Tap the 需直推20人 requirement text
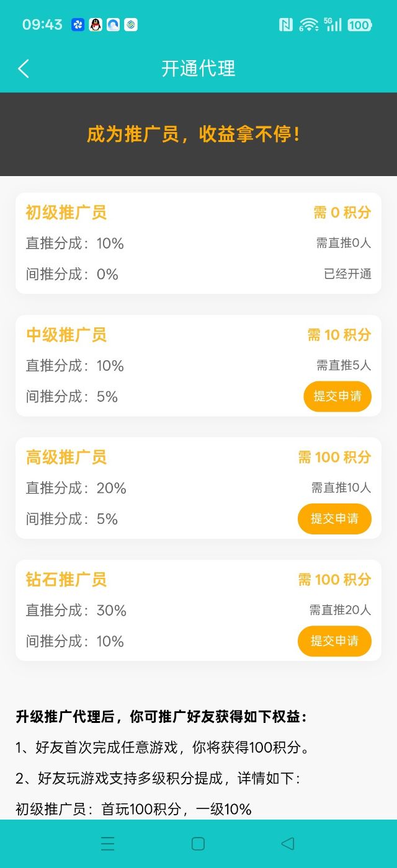397x868 pixels. tap(341, 610)
